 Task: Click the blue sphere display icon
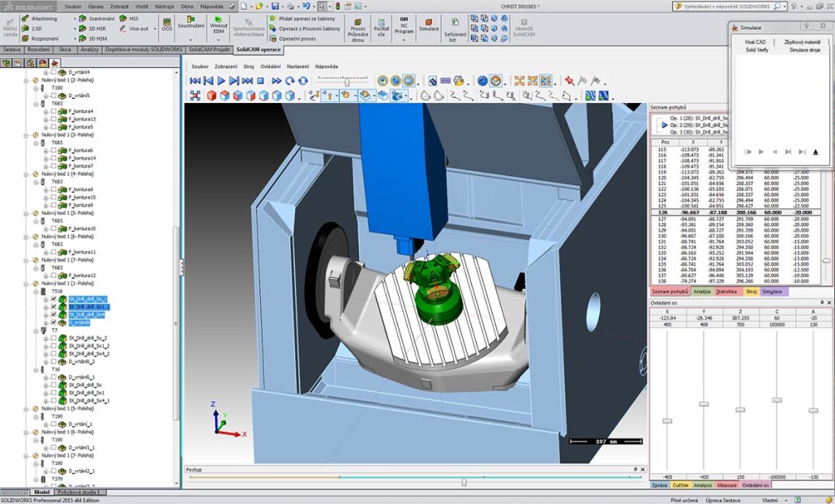point(482,81)
